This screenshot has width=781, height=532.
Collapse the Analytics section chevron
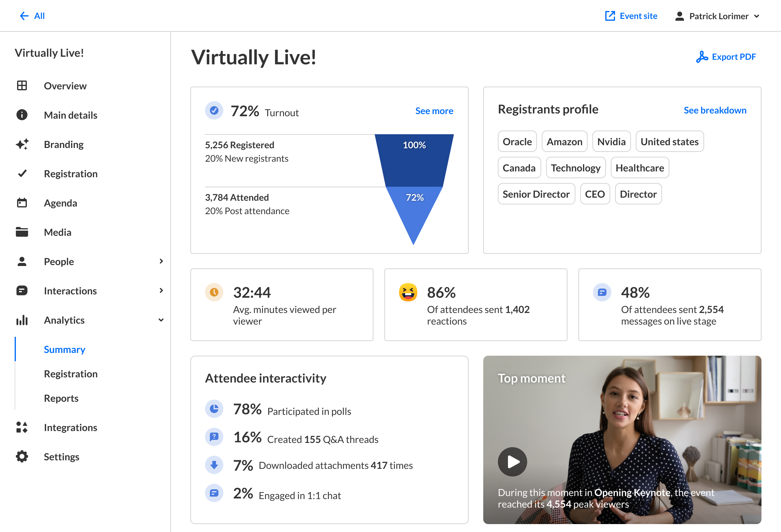(x=161, y=320)
